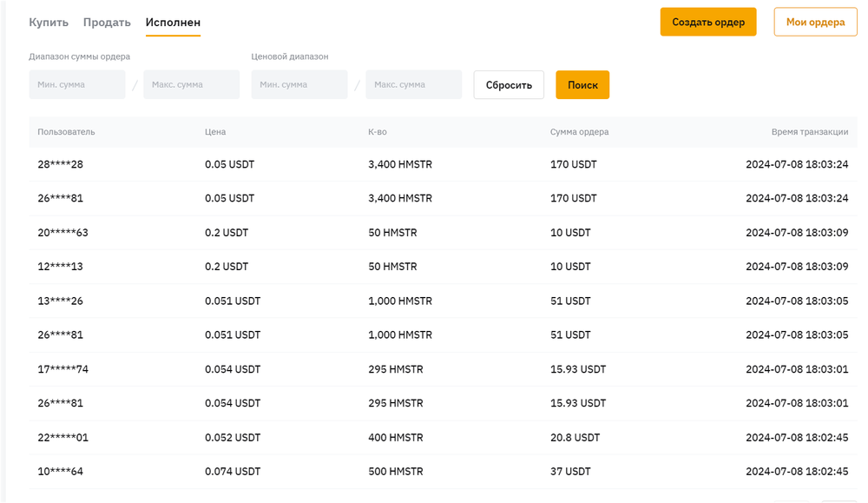868x503 pixels.
Task: Select user 10****64
Action: point(61,472)
